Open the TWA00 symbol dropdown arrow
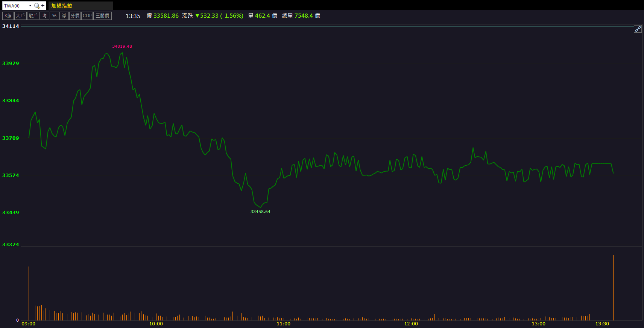 [30, 6]
